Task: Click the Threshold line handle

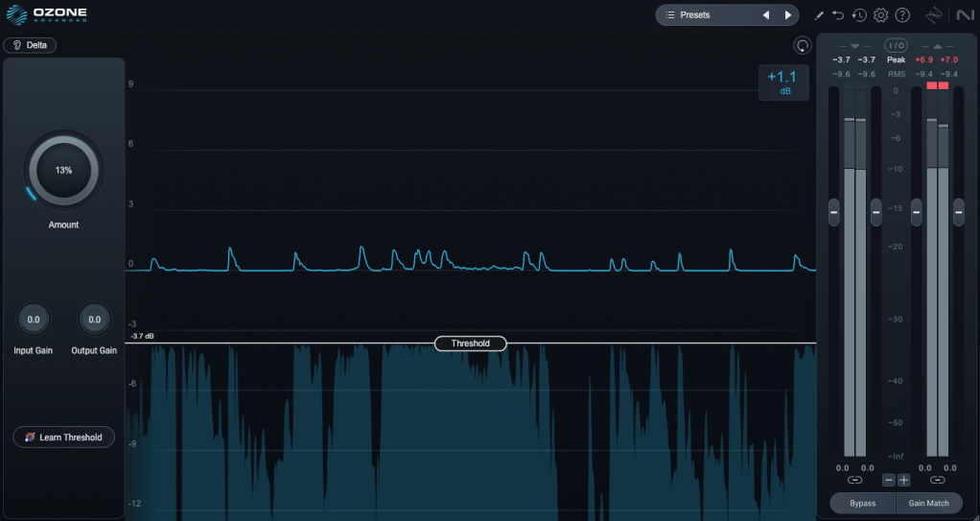Action: [x=470, y=343]
